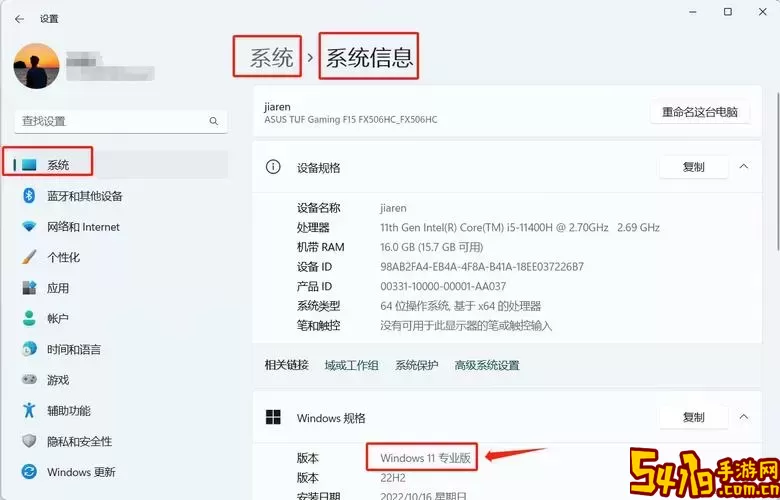Copy Windows specs with 复制 button
The image size is (780, 500).
(x=693, y=417)
